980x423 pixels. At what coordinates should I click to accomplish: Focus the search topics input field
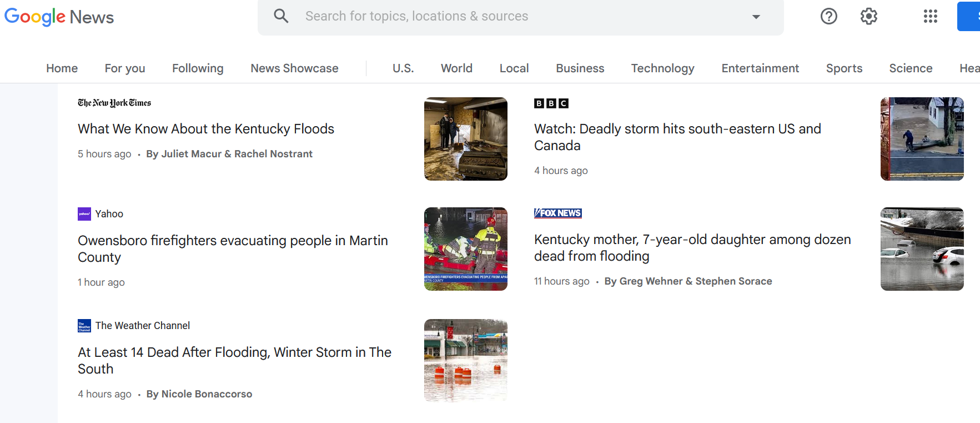pos(522,16)
